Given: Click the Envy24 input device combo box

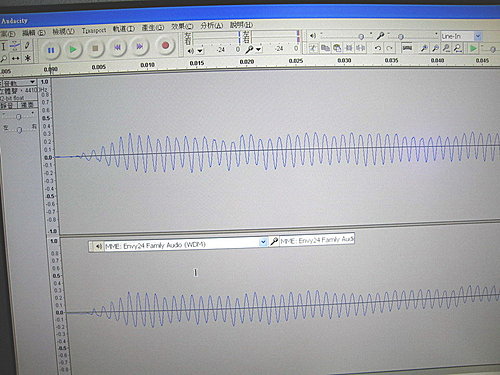Looking at the screenshot, I should [317, 240].
